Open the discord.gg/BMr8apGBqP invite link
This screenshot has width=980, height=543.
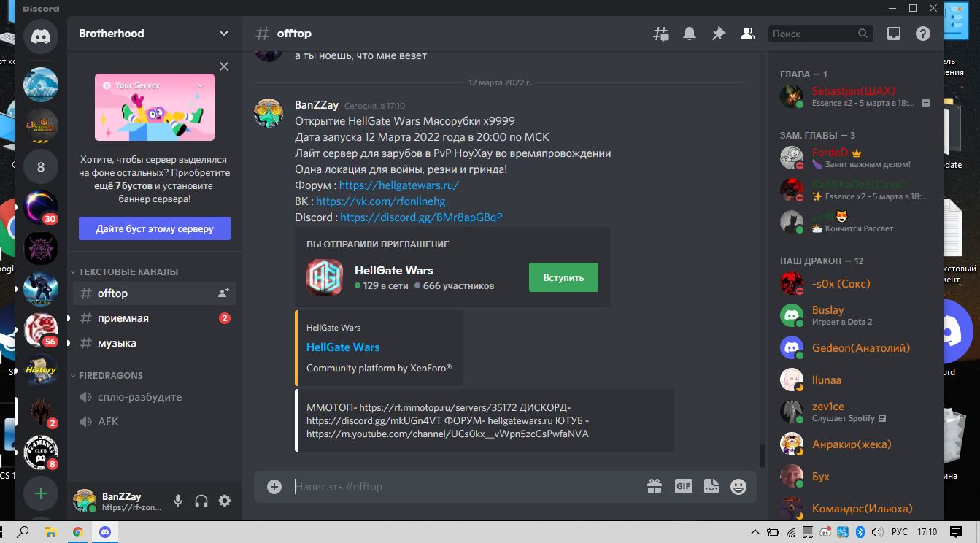pyautogui.click(x=421, y=217)
